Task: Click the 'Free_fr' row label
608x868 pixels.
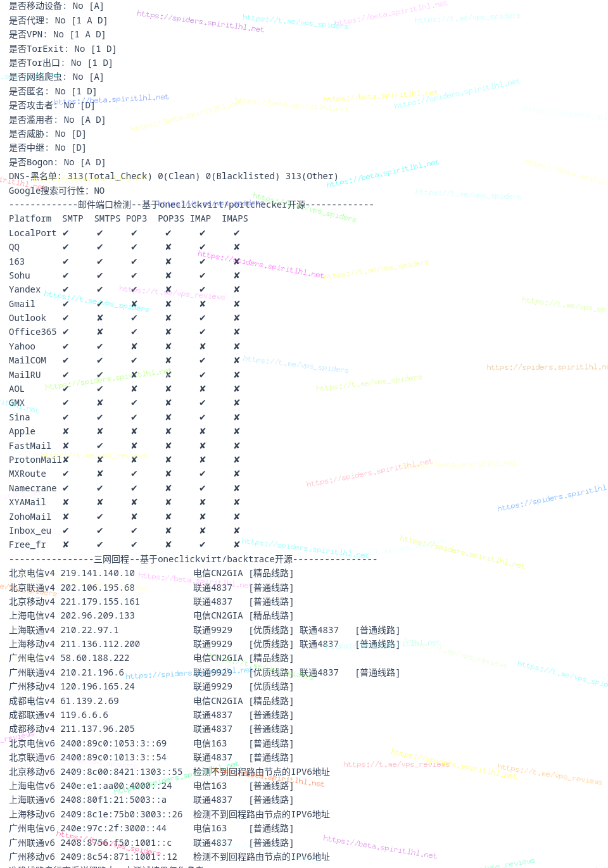Action: [x=28, y=545]
